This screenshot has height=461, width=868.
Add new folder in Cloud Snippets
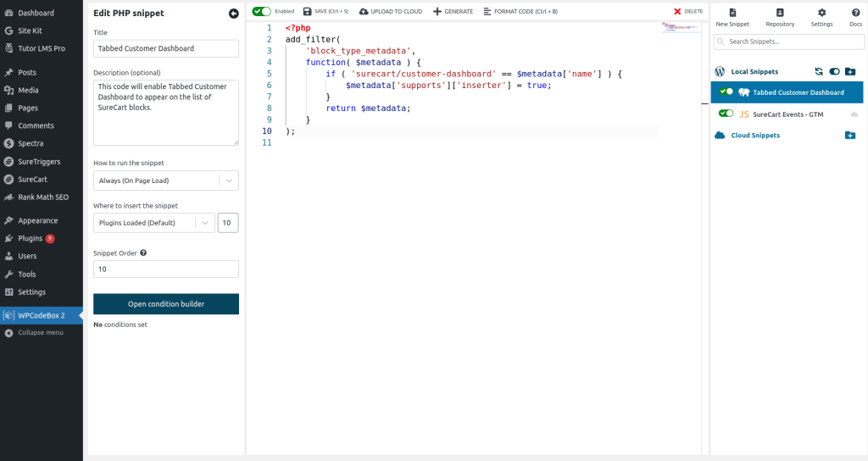[850, 136]
